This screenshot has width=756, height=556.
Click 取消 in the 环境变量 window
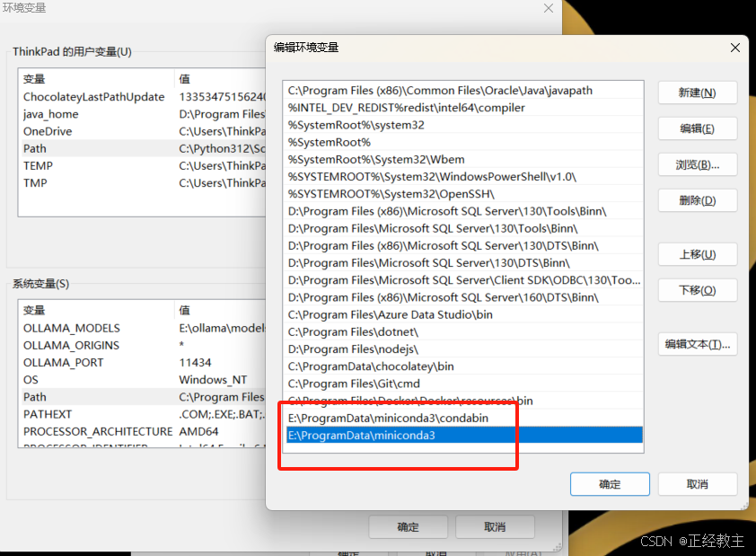click(x=495, y=527)
